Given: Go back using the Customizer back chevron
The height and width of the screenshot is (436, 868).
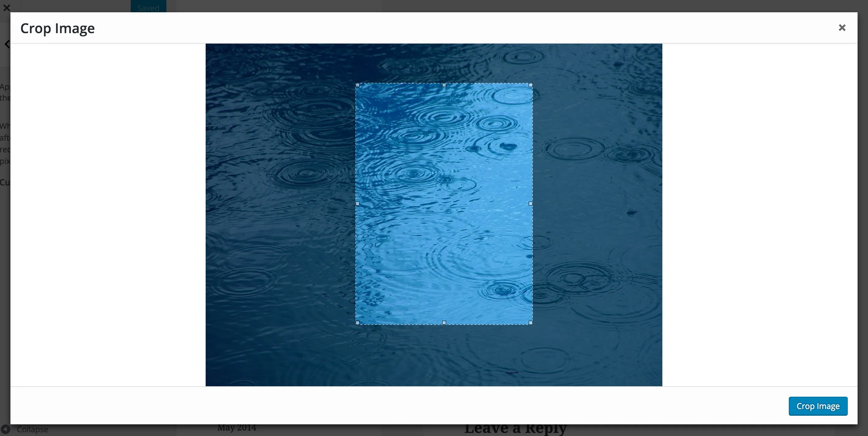Looking at the screenshot, I should point(7,44).
